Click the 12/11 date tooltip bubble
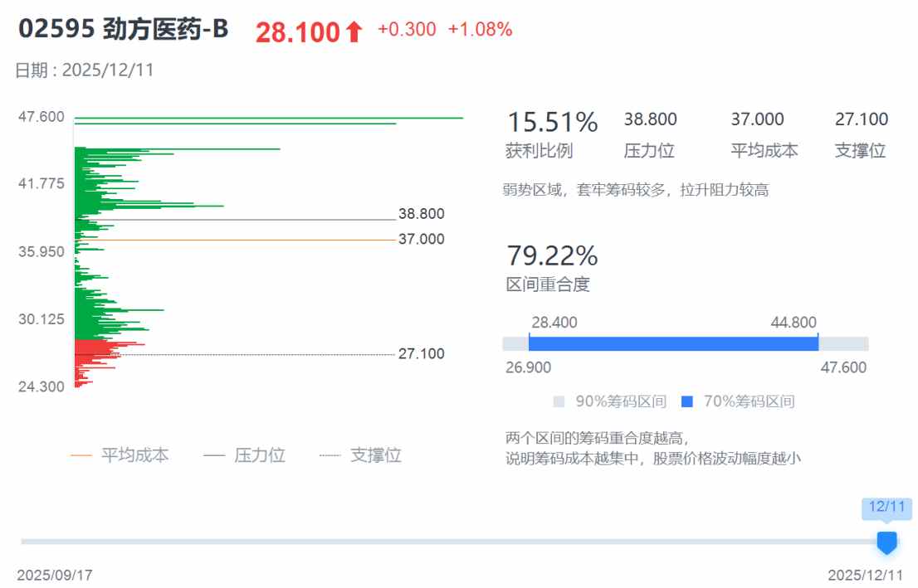Viewport: 918px width, 588px height. (886, 508)
